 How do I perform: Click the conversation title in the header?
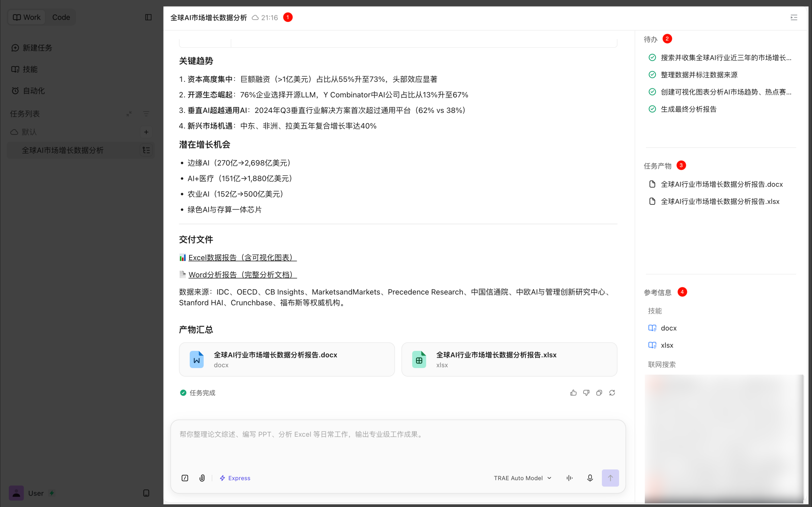[x=209, y=17]
